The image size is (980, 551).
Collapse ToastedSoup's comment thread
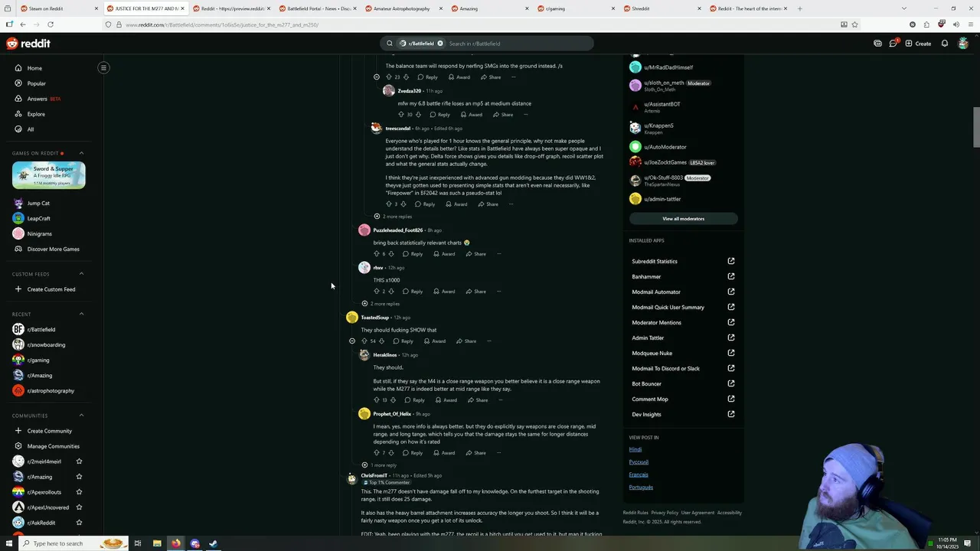click(351, 341)
